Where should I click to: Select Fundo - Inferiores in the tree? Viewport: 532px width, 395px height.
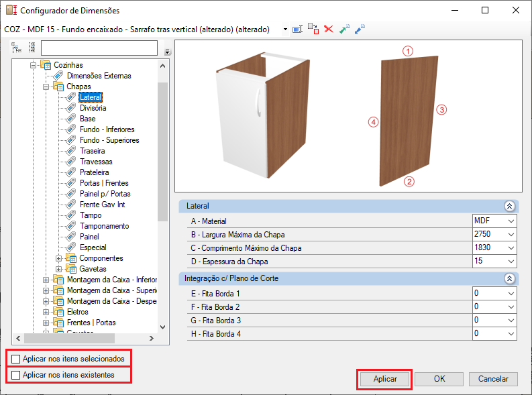click(107, 129)
